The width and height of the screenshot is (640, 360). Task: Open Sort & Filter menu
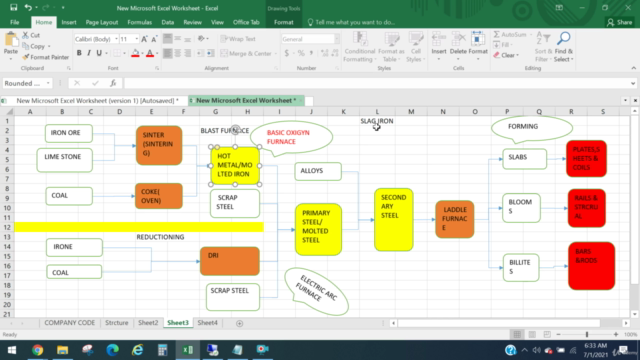click(x=543, y=47)
